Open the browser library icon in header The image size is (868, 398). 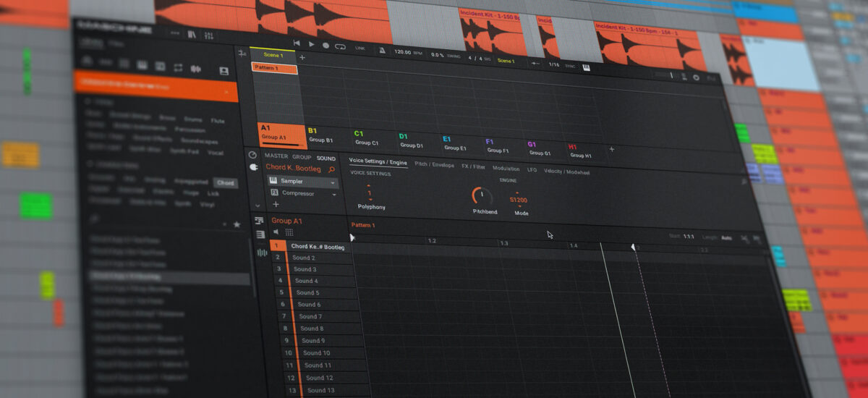192,34
